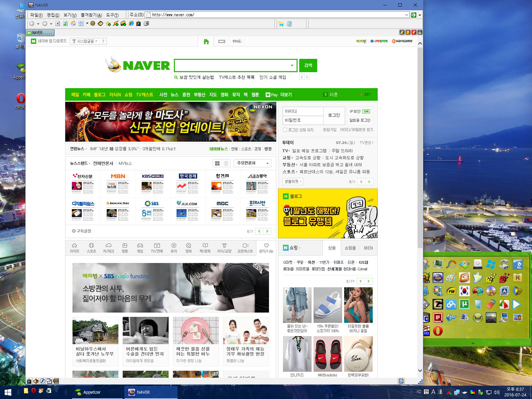Expand the Back button history dropdown arrow
The image size is (532, 399).
click(38, 24)
